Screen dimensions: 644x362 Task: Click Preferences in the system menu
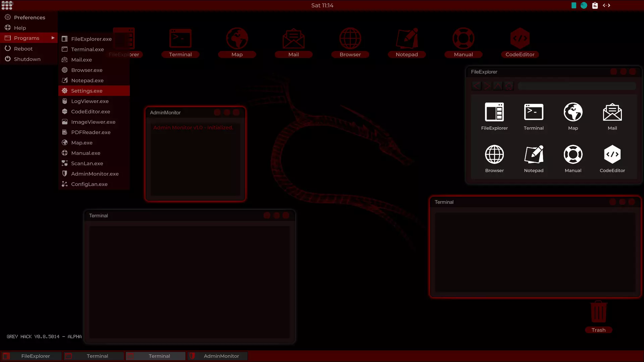(30, 17)
